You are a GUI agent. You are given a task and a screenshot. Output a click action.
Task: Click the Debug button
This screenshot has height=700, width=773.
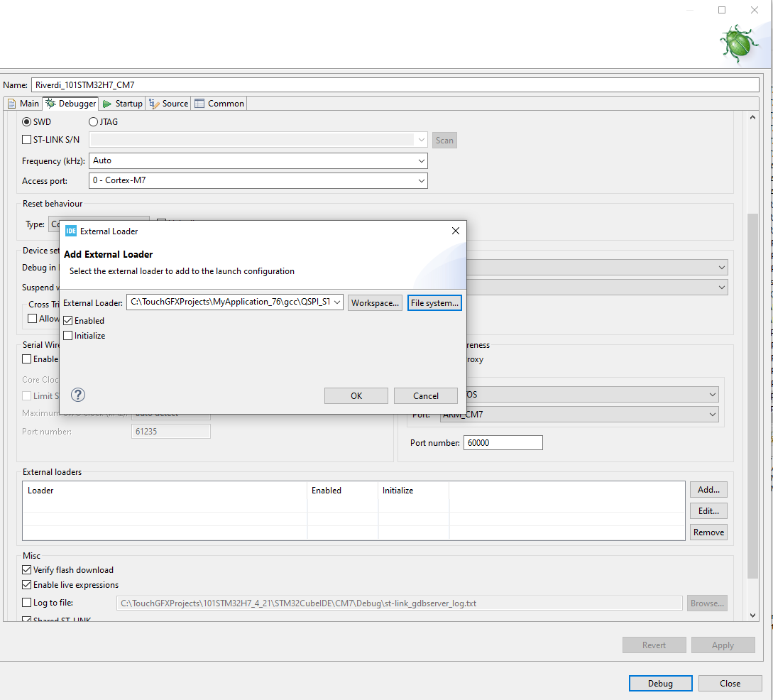tap(661, 683)
